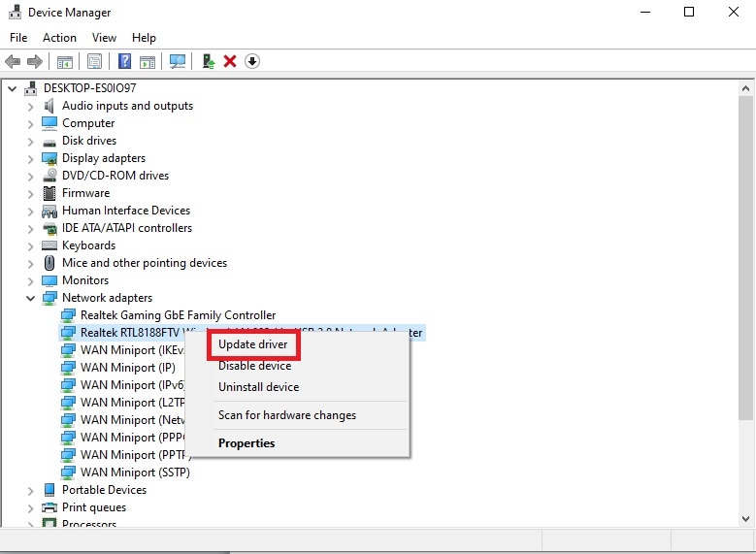Click the Disk drives category icon

(49, 143)
